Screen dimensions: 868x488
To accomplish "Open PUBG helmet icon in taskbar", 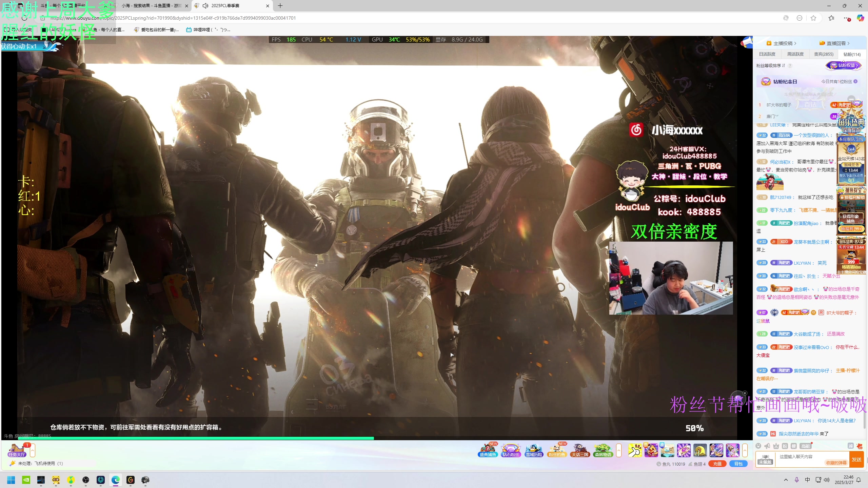I will (145, 480).
